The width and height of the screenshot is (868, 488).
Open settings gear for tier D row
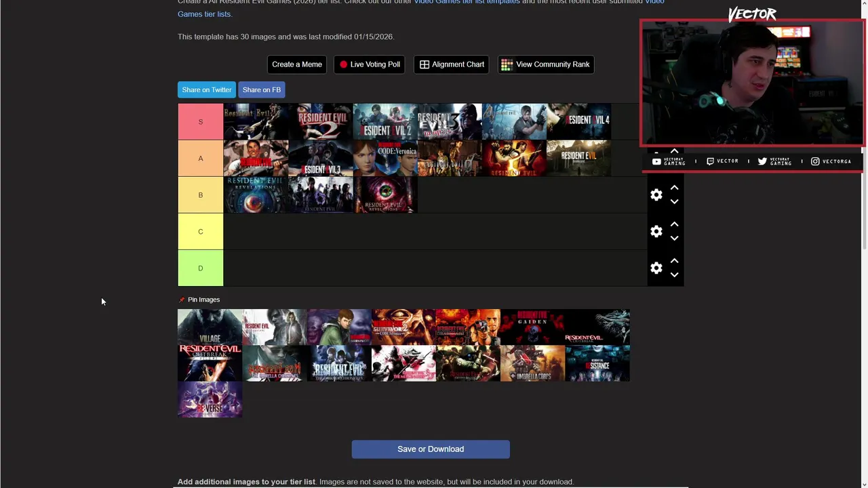click(x=656, y=268)
